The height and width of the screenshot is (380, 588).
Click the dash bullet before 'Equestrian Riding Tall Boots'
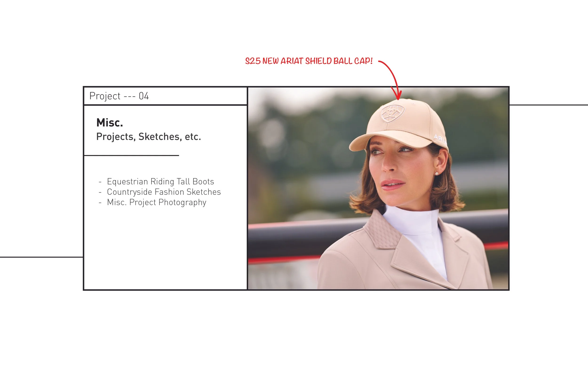[100, 182]
